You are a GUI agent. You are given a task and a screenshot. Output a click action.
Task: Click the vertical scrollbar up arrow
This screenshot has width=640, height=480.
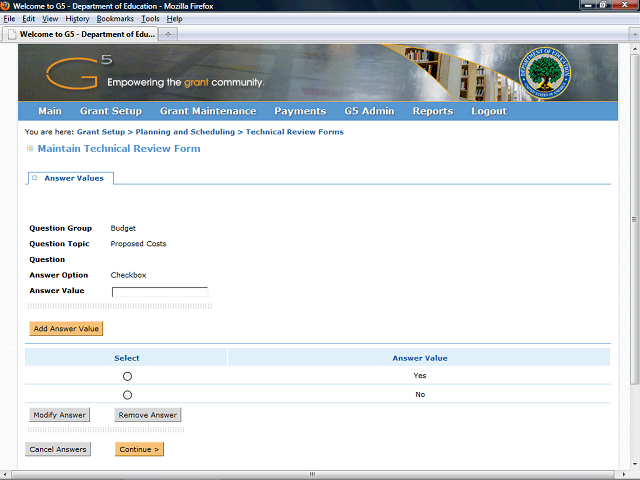pos(634,48)
